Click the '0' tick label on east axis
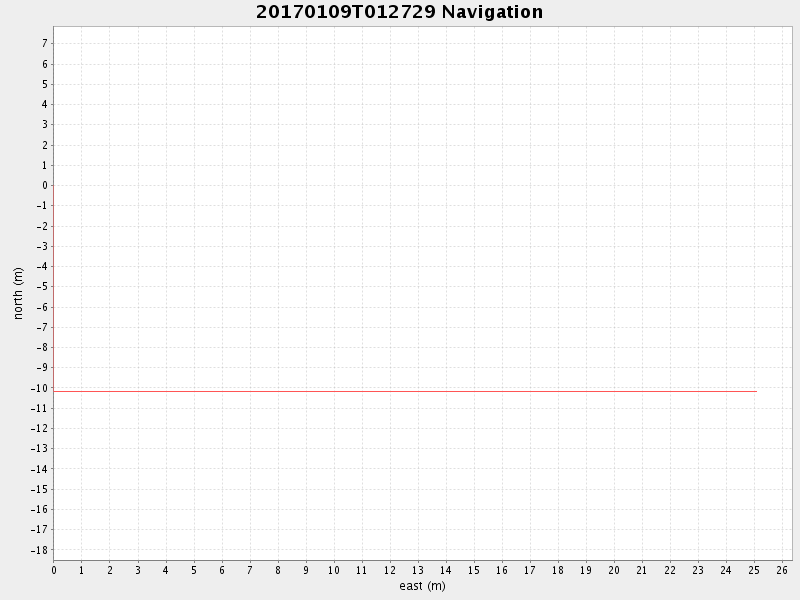800x600 pixels. (x=54, y=571)
